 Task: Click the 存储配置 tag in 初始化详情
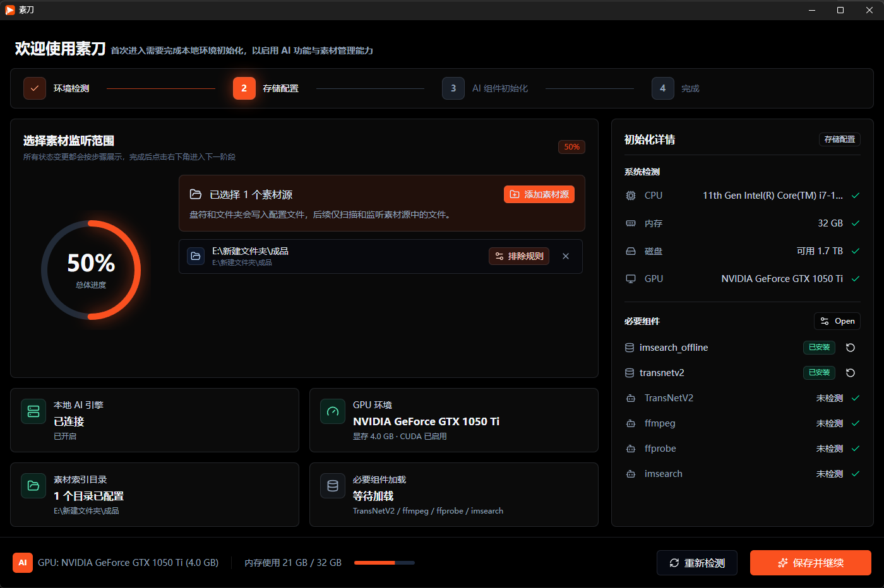coord(840,139)
